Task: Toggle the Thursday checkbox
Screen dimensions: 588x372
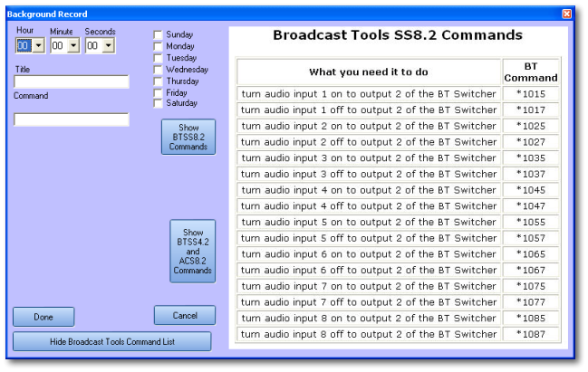Action: (158, 81)
